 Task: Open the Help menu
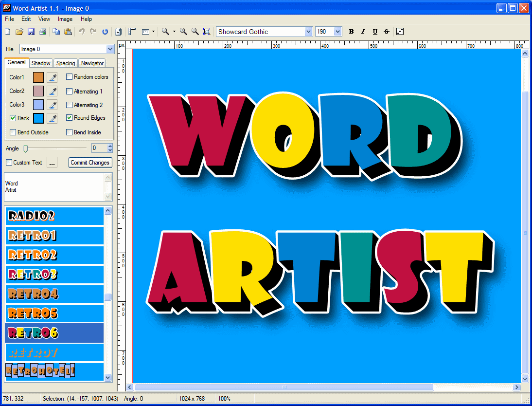[86, 19]
